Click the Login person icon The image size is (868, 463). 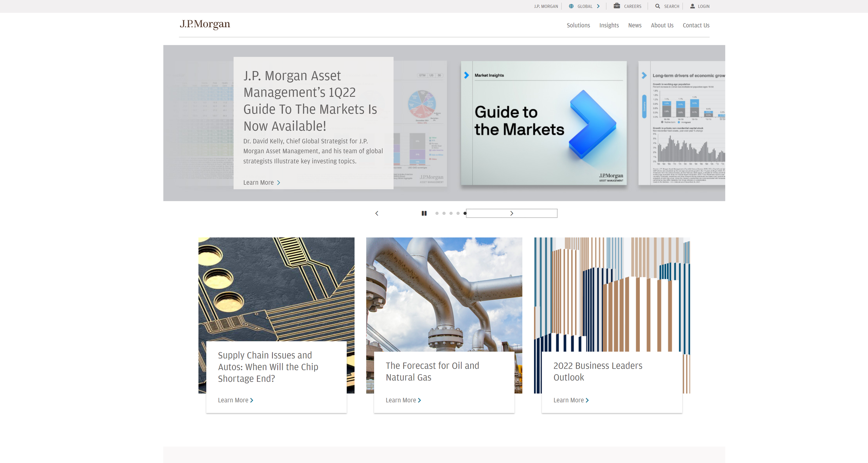point(692,6)
